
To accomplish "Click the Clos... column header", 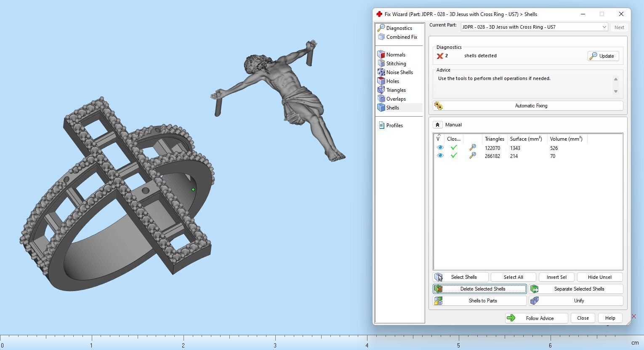I will coord(454,139).
